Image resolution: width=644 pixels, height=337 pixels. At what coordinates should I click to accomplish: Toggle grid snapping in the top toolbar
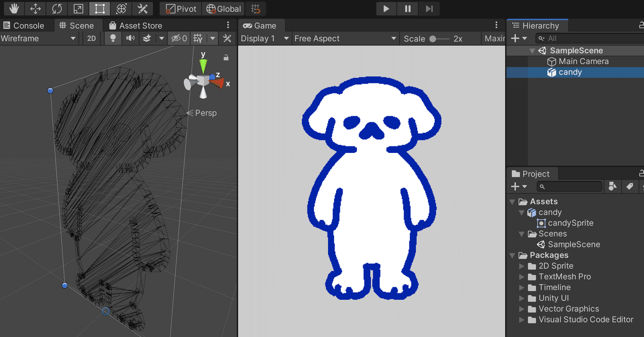tap(256, 9)
